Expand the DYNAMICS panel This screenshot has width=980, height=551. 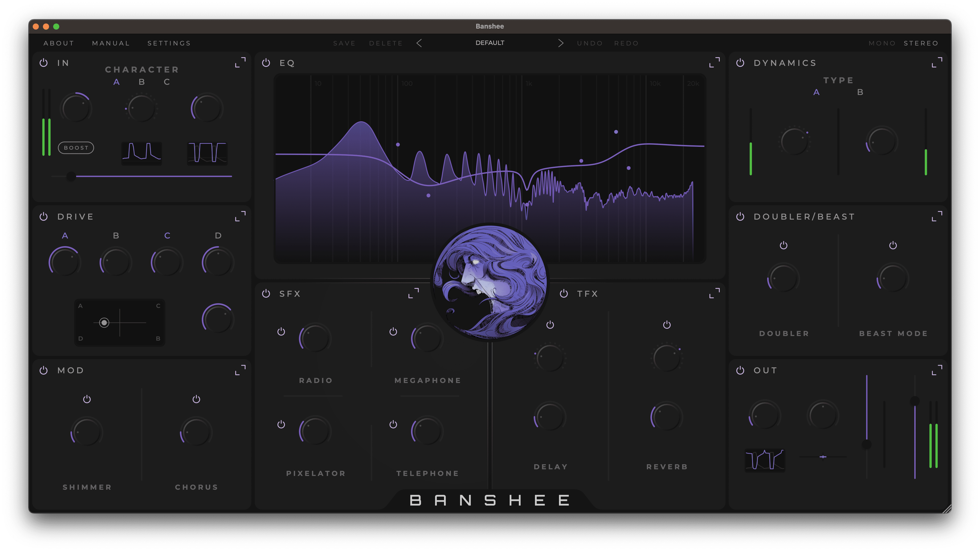click(937, 62)
